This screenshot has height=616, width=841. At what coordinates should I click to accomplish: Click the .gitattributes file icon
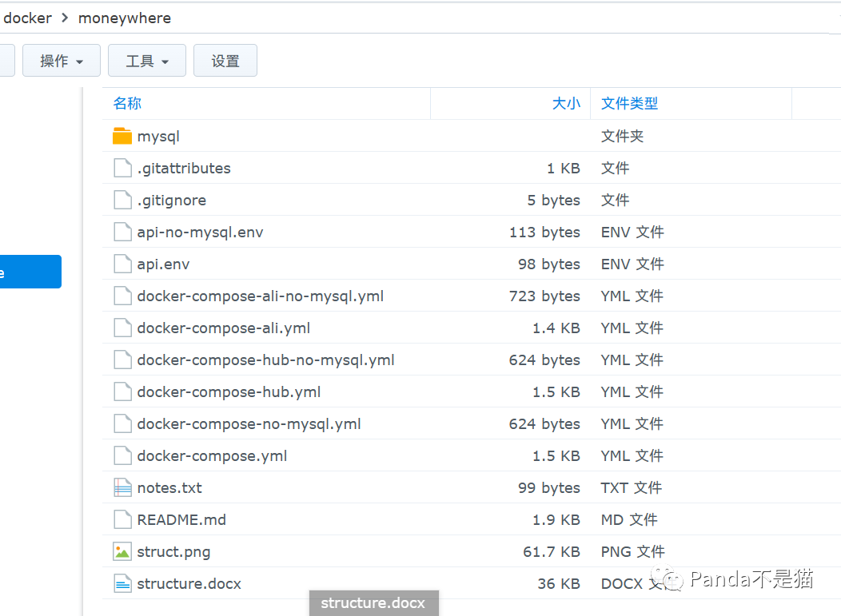122,168
